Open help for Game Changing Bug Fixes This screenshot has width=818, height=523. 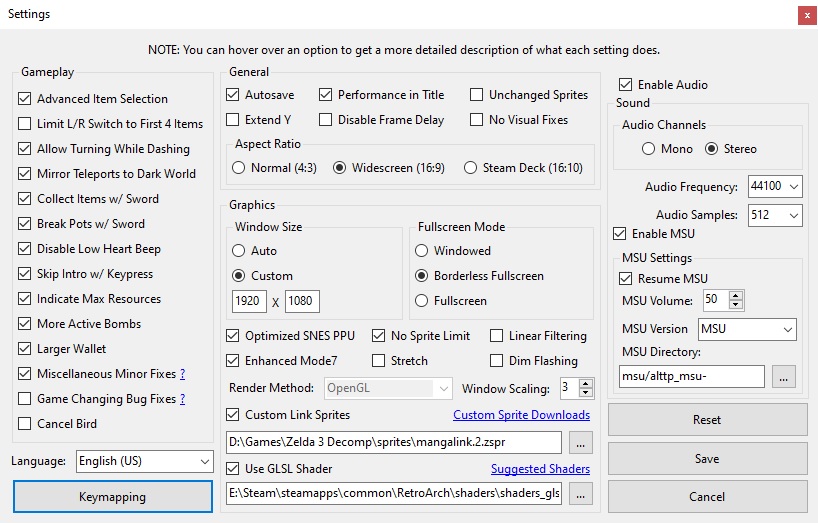183,399
